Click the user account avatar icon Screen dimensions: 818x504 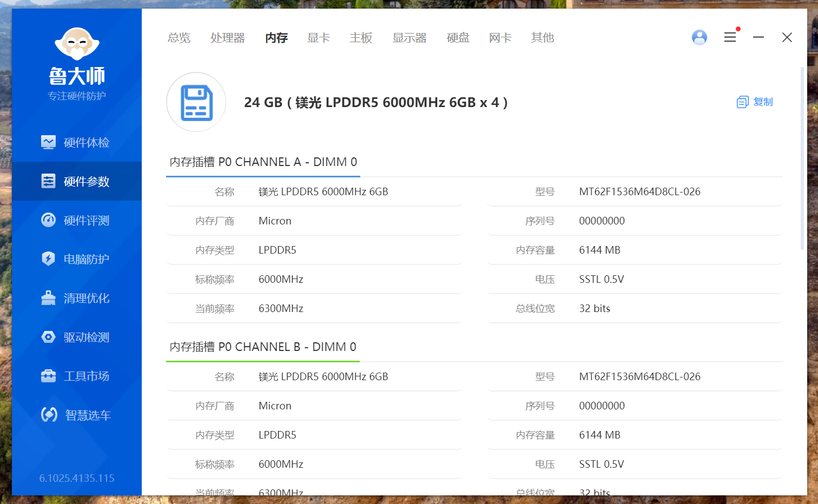[x=700, y=37]
